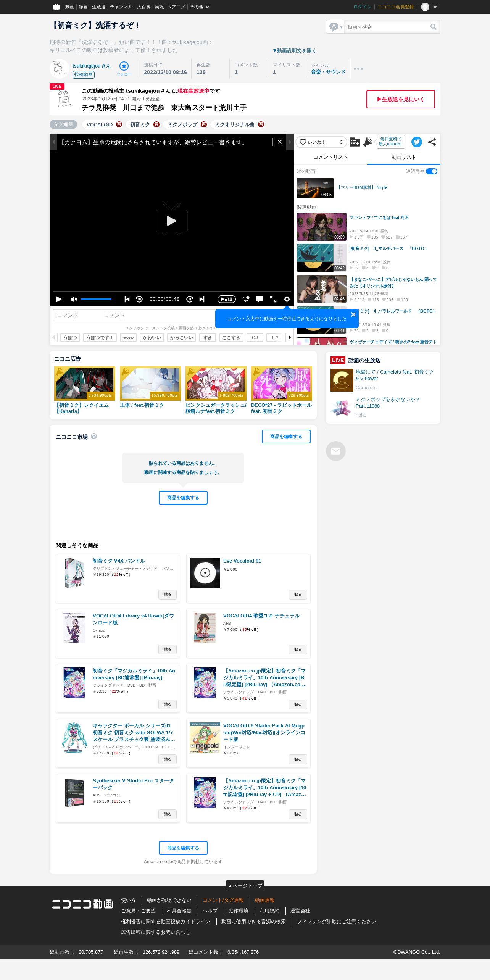Open next video thumbnail Purple BGM
The height and width of the screenshot is (980, 490).
[x=315, y=188]
